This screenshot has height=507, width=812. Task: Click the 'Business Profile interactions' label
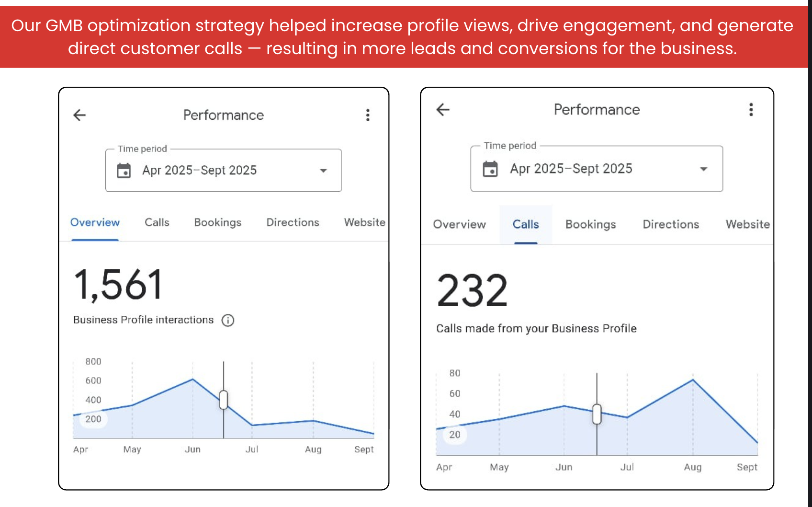coord(143,320)
